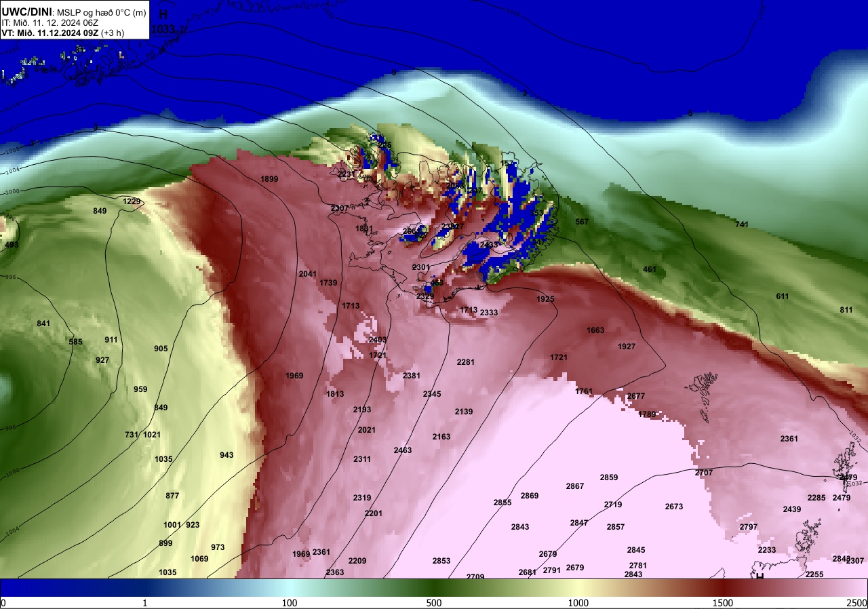
Task: Click the map value 2719
Action: (613, 505)
